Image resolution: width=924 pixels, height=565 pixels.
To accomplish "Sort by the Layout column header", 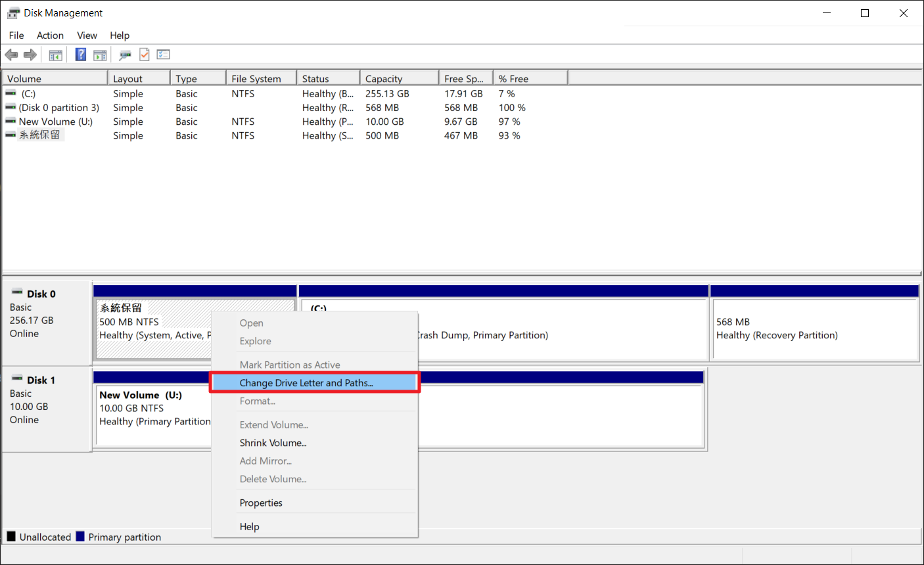I will click(139, 78).
